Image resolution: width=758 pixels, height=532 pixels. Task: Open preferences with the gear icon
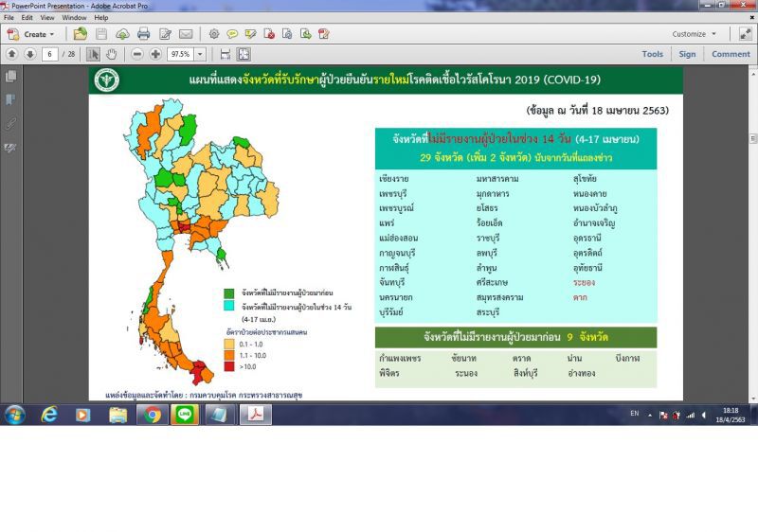coord(214,34)
